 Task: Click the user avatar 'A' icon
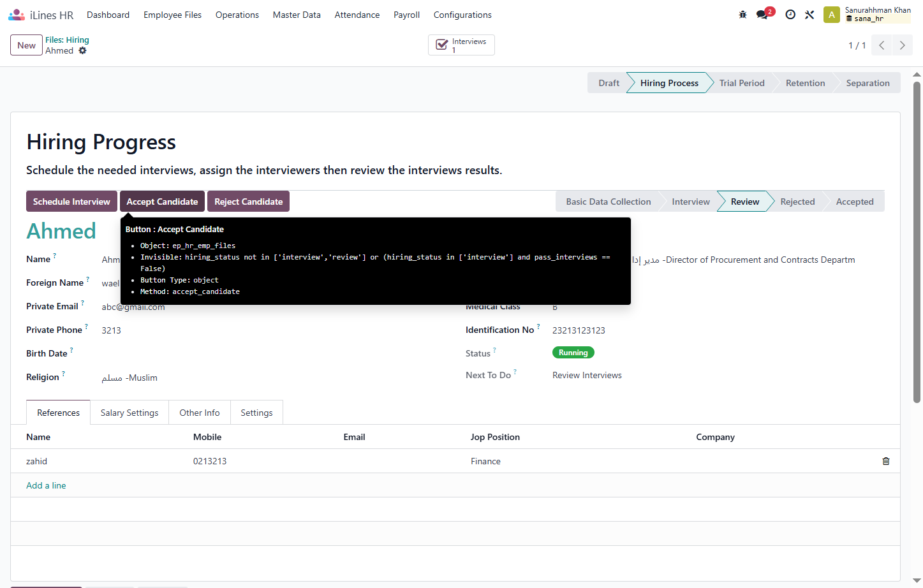pos(832,15)
